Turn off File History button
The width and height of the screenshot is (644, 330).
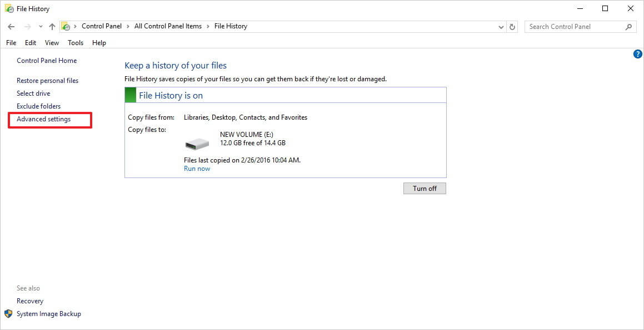click(425, 189)
